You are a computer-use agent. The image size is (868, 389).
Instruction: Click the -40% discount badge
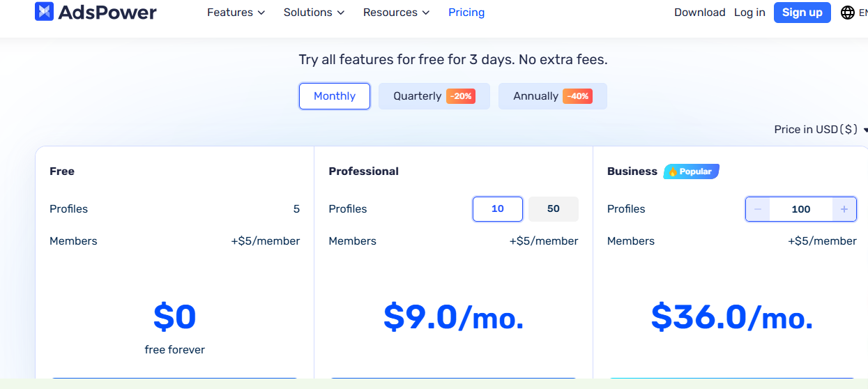[x=578, y=96]
